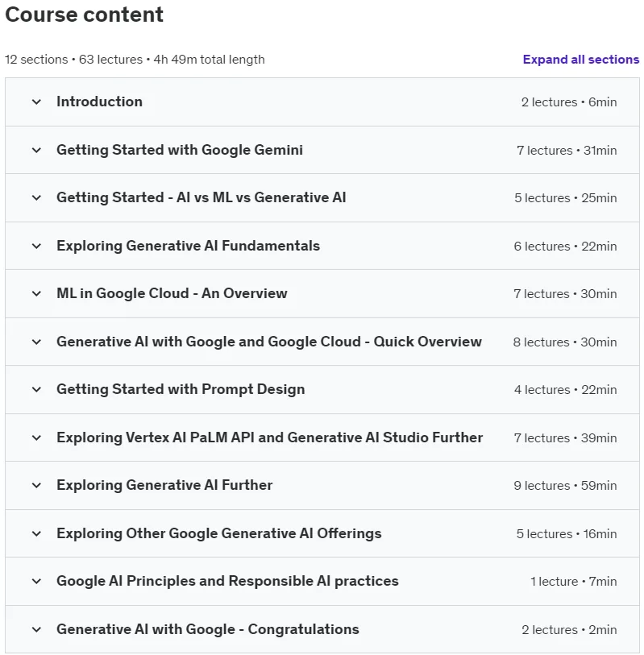Click chevron beside Getting Started with Google Gemini
Image resolution: width=644 pixels, height=655 pixels.
37,150
